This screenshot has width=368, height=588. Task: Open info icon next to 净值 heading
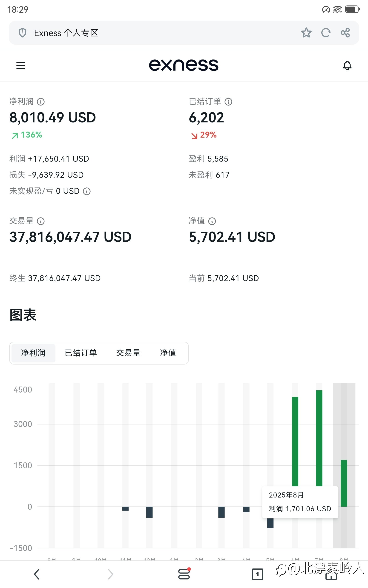[x=212, y=221]
